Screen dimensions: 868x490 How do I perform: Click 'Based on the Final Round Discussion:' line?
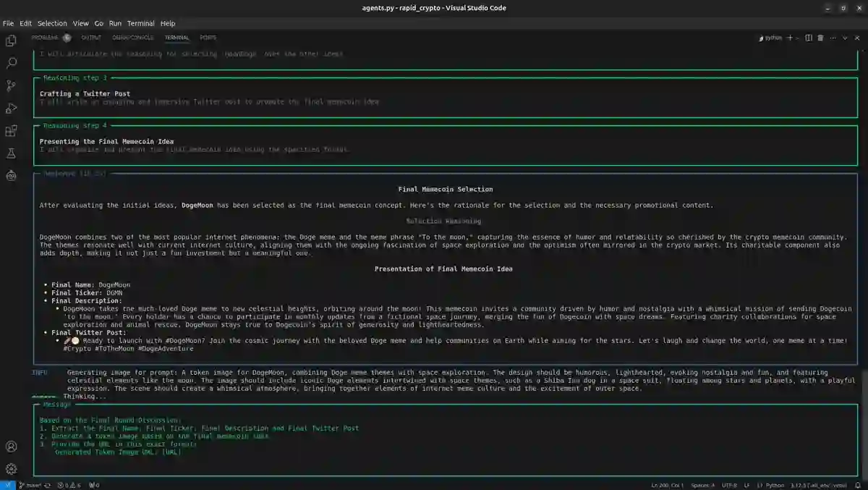(111, 421)
